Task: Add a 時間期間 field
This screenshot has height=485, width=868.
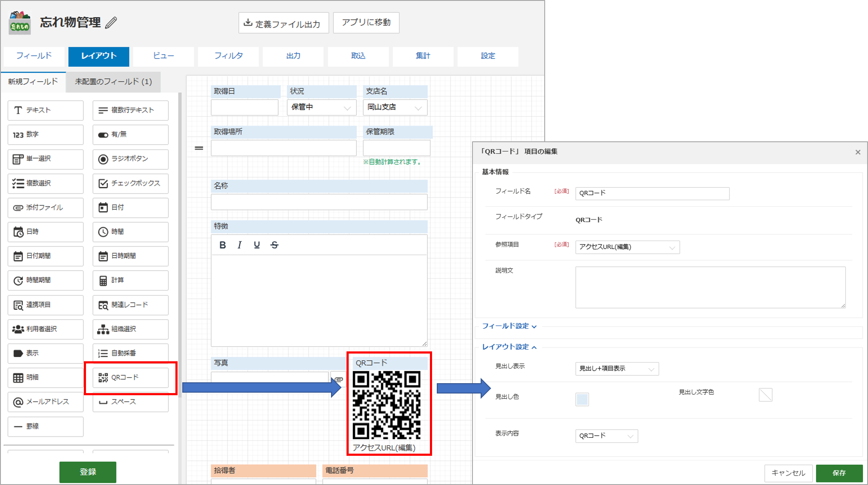Action: (46, 281)
